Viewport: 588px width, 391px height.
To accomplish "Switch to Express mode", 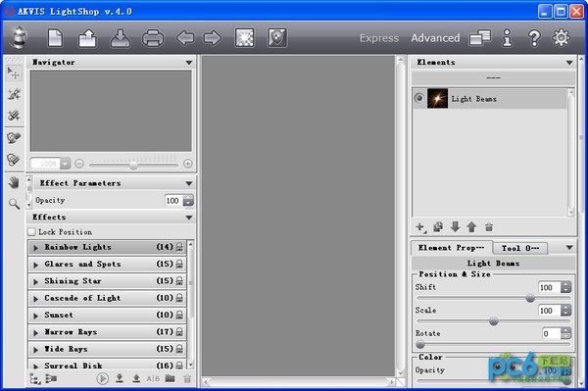I will point(379,38).
